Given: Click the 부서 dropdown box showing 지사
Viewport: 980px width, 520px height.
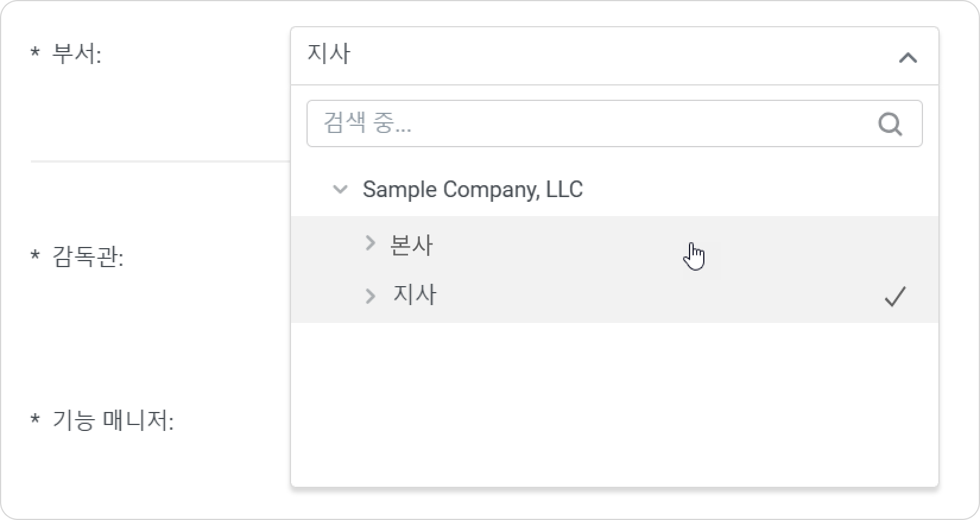Looking at the screenshot, I should click(614, 56).
